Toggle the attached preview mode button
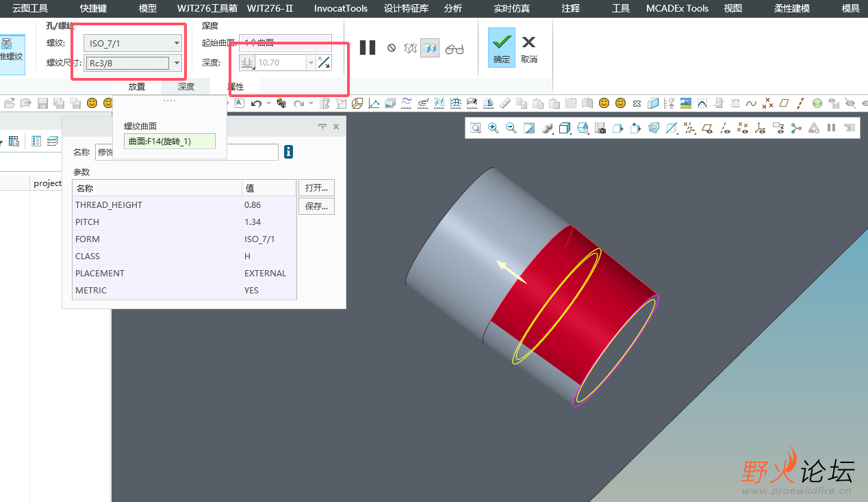The width and height of the screenshot is (868, 502). point(430,49)
